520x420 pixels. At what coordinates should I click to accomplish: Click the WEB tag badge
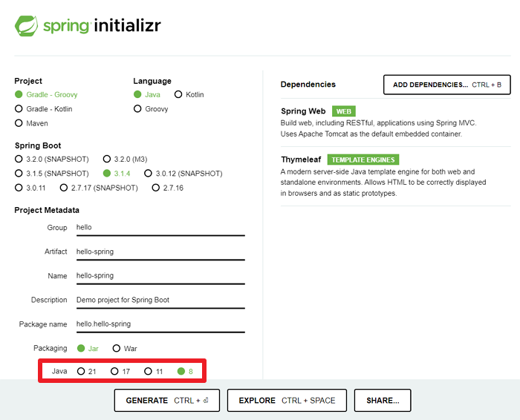343,111
